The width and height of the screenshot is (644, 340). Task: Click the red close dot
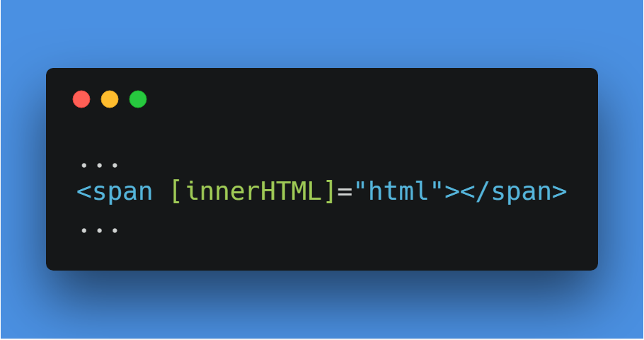[81, 99]
